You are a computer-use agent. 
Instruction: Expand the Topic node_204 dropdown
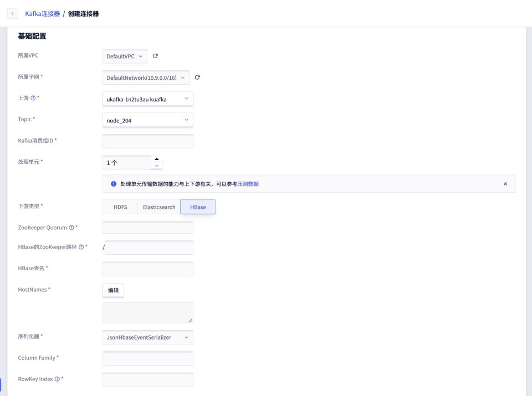click(x=148, y=120)
